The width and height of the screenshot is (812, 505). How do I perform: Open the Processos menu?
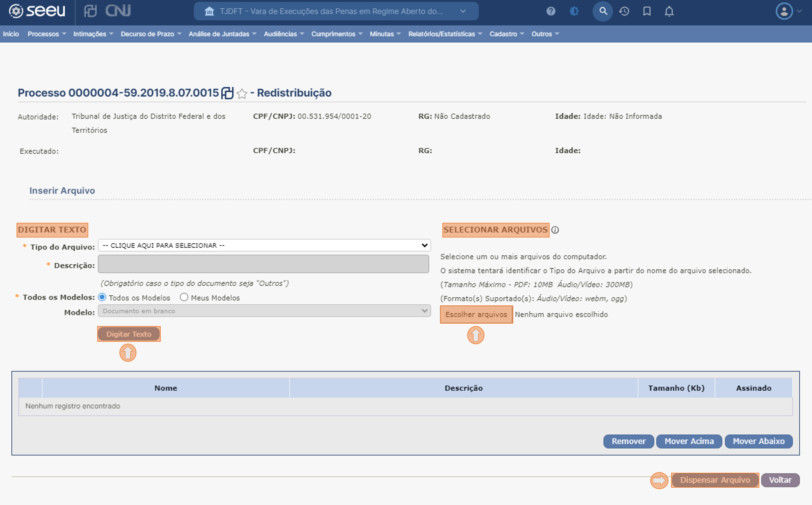pos(47,34)
